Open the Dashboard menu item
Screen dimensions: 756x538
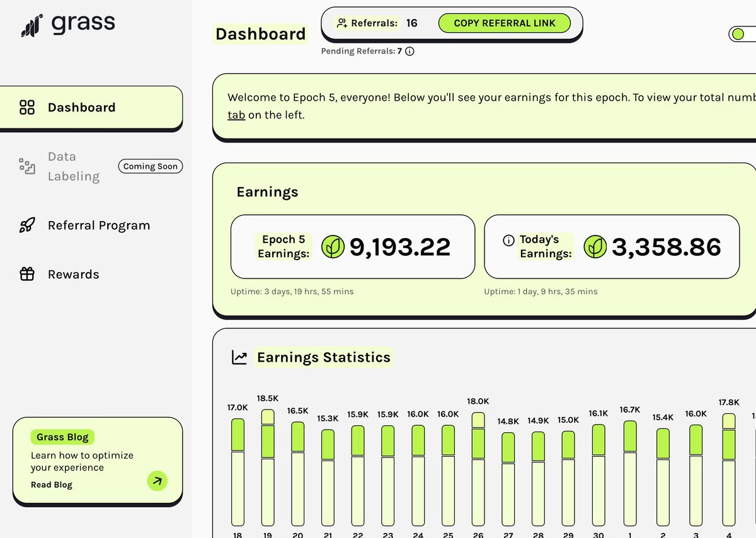point(91,108)
